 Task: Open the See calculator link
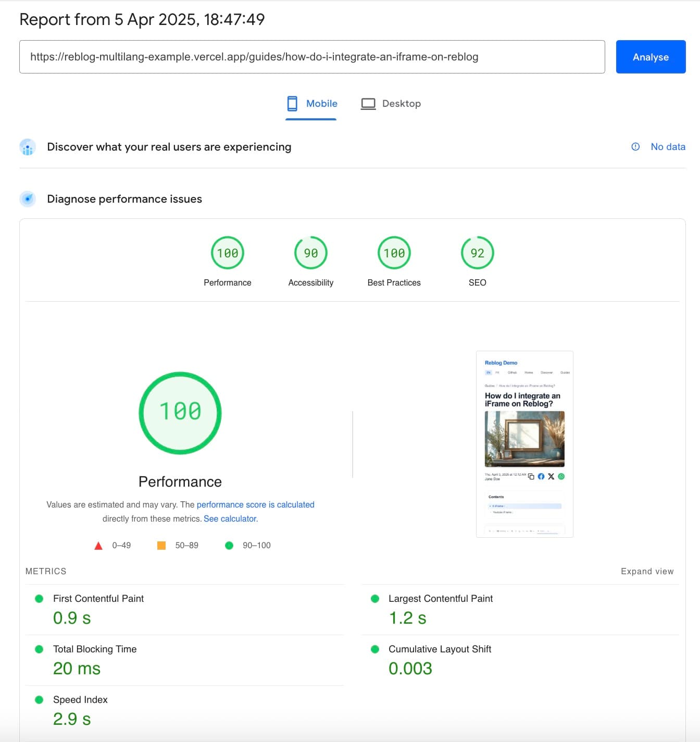pyautogui.click(x=231, y=518)
